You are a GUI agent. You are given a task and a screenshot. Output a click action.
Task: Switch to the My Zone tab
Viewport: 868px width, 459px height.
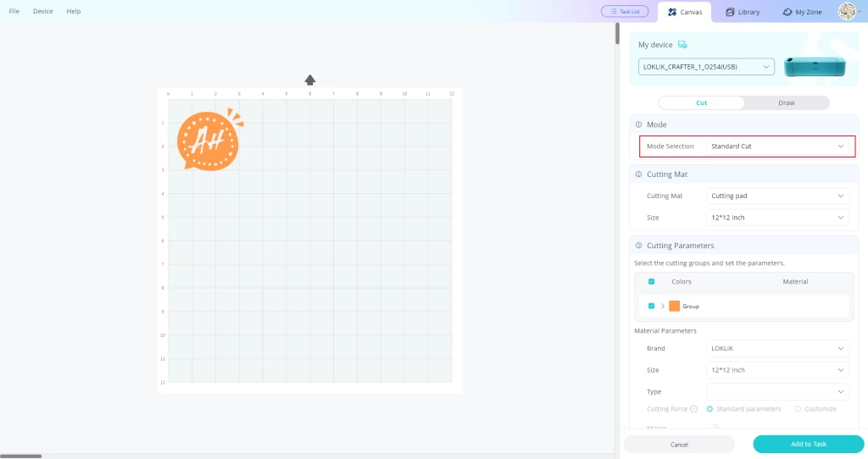tap(802, 12)
